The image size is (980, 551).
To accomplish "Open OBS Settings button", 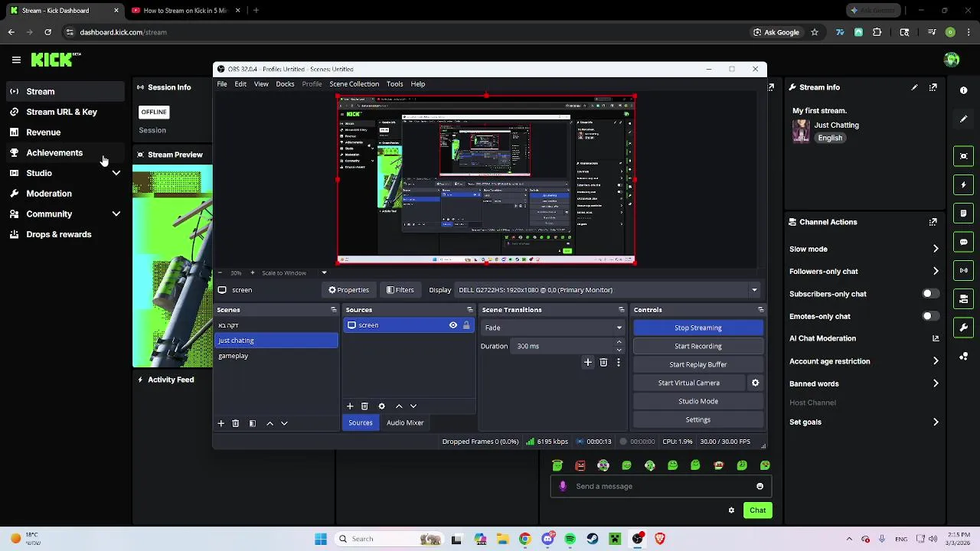I will pos(698,419).
